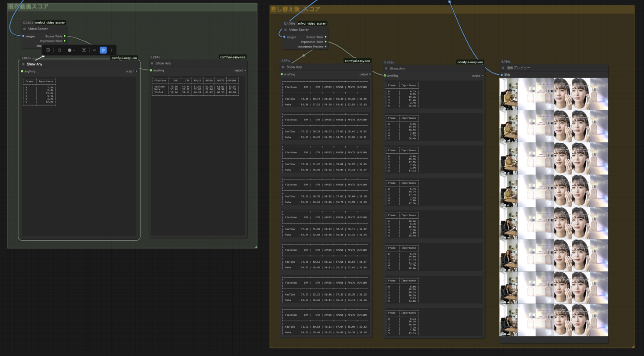Click Scores Table output port on left Video Scorer

(x=65, y=36)
